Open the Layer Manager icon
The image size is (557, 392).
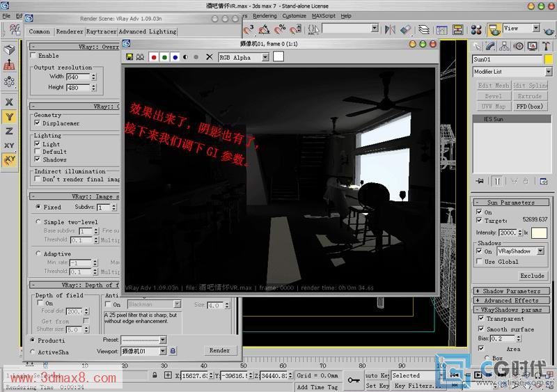pyautogui.click(x=423, y=29)
